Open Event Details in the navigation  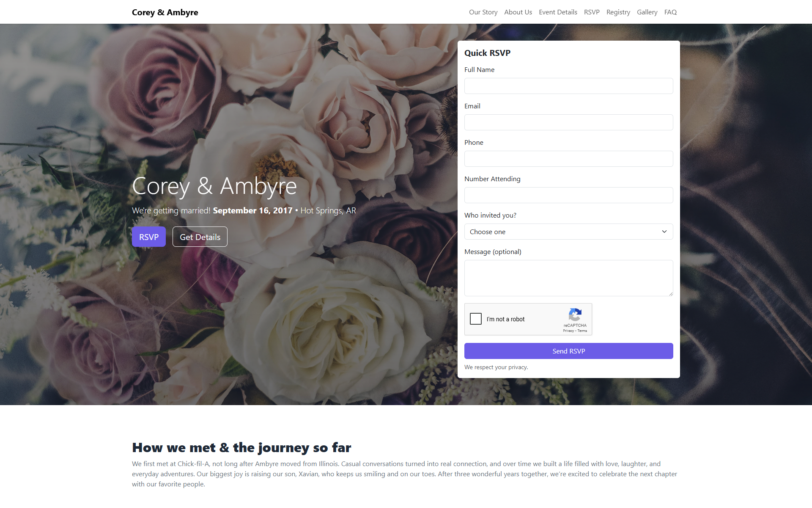click(558, 12)
